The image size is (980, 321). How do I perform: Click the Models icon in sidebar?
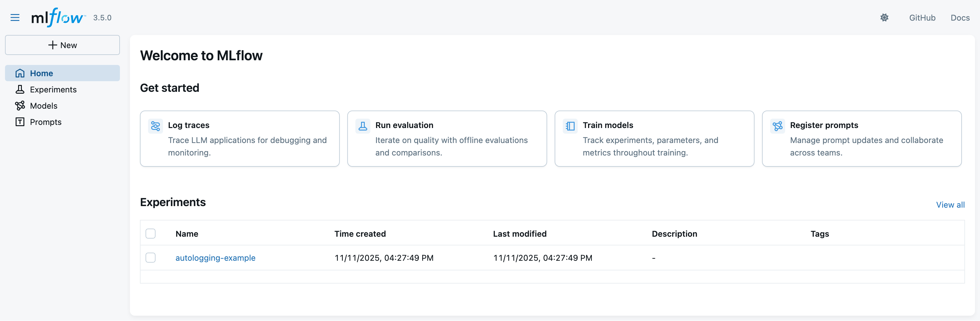[20, 106]
